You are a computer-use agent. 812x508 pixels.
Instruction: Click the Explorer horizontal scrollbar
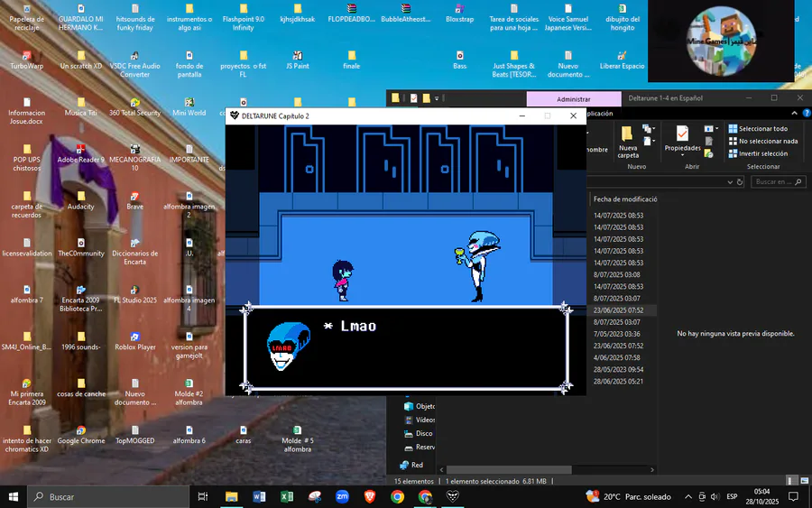[x=509, y=470]
